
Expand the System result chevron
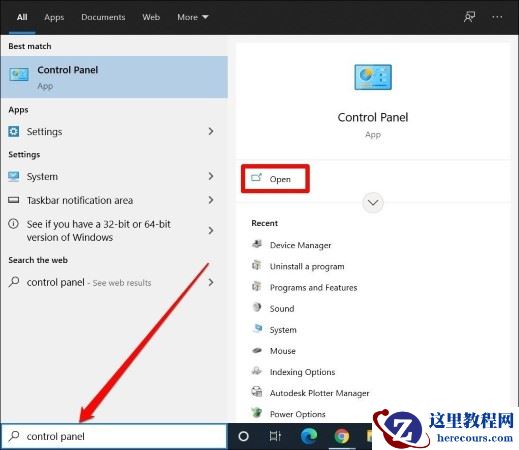211,176
